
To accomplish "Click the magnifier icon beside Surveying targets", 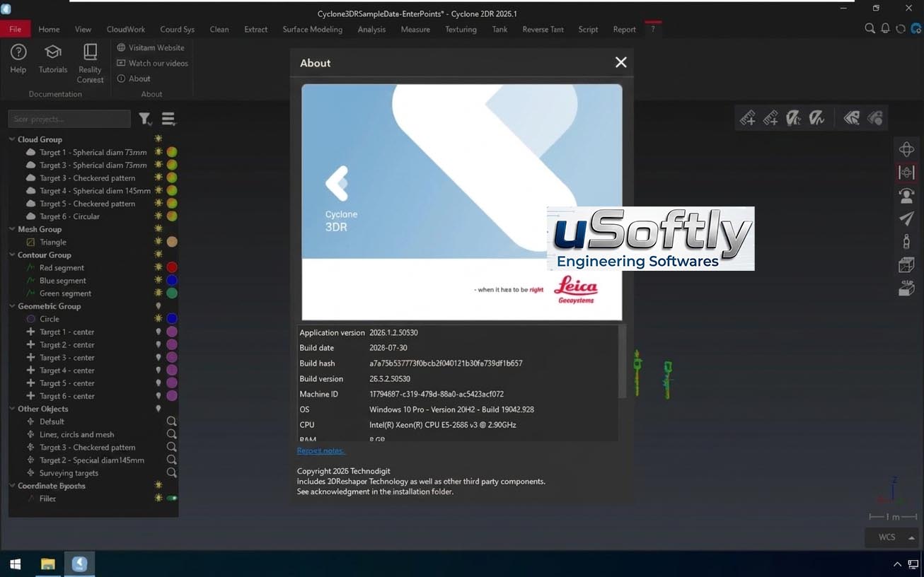I will pyautogui.click(x=171, y=472).
